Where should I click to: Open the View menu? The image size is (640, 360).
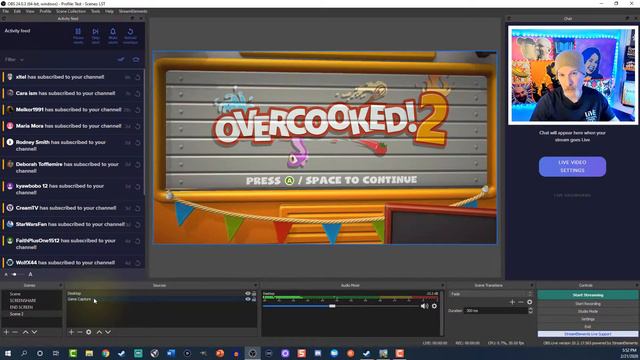[x=30, y=11]
